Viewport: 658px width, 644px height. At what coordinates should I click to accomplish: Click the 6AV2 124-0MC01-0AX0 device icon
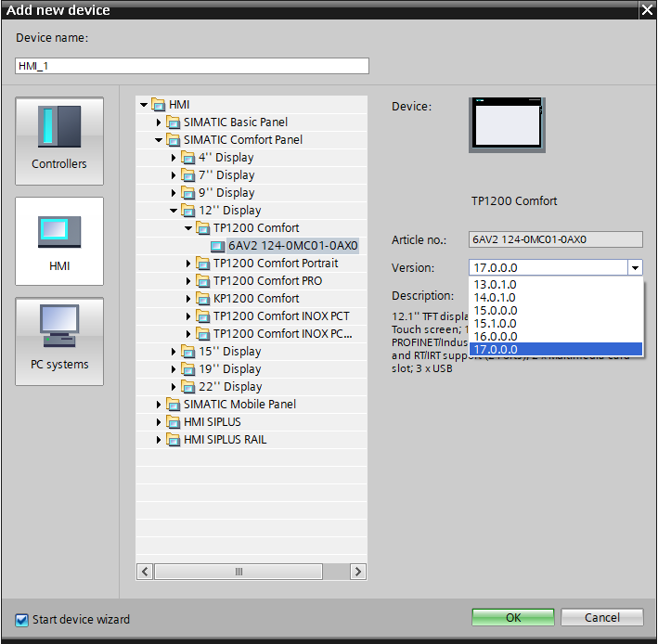pyautogui.click(x=217, y=246)
